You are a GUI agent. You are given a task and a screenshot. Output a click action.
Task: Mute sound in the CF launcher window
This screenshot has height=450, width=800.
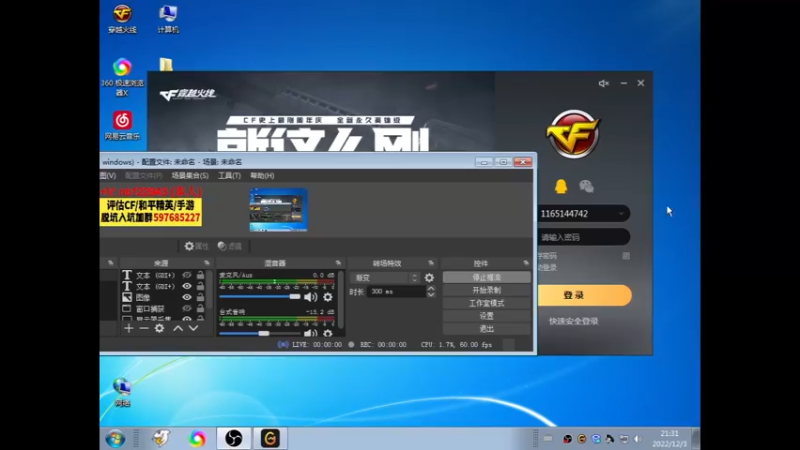coord(604,83)
